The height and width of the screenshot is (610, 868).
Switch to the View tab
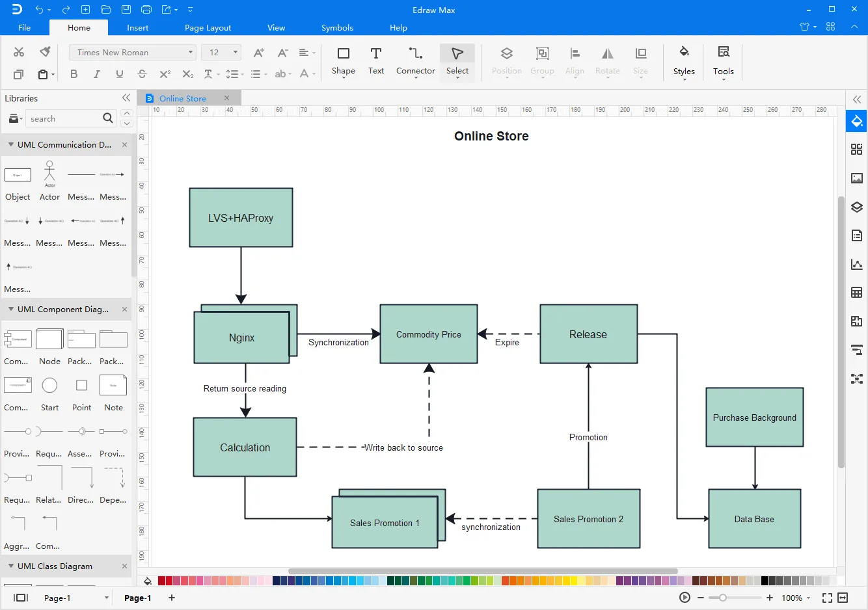(x=277, y=27)
